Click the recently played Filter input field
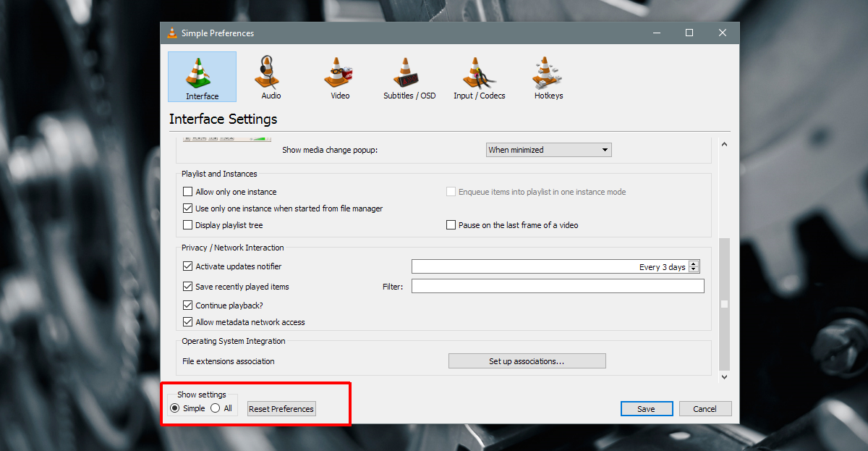 pos(558,287)
